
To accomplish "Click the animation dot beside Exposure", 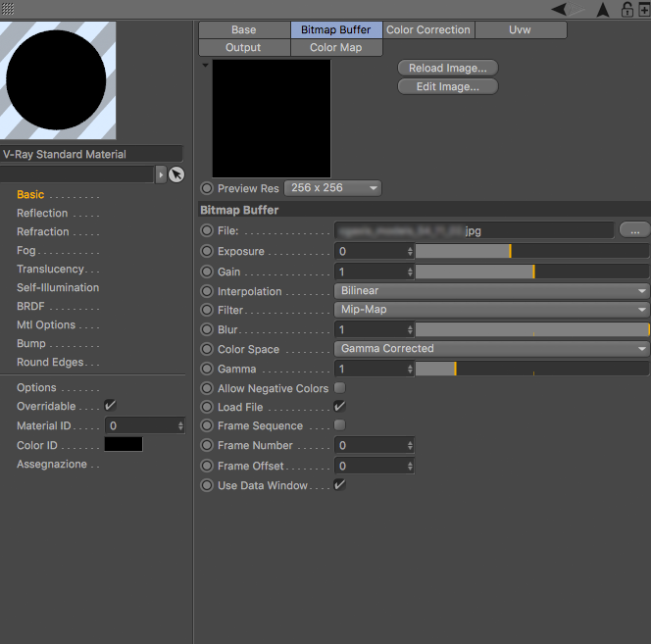I will tap(207, 251).
